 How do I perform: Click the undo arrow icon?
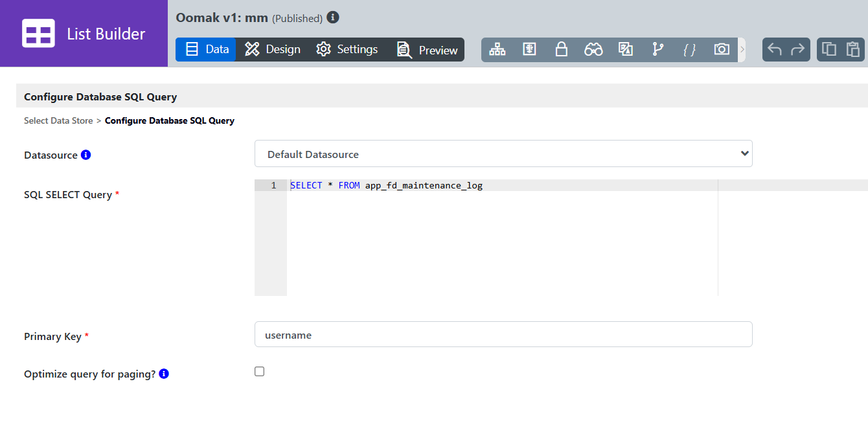(775, 50)
